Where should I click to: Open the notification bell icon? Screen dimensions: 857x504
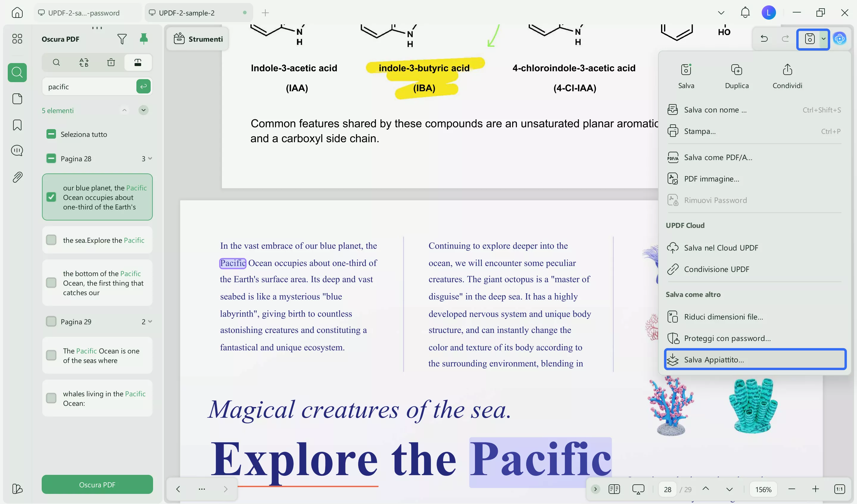click(745, 12)
